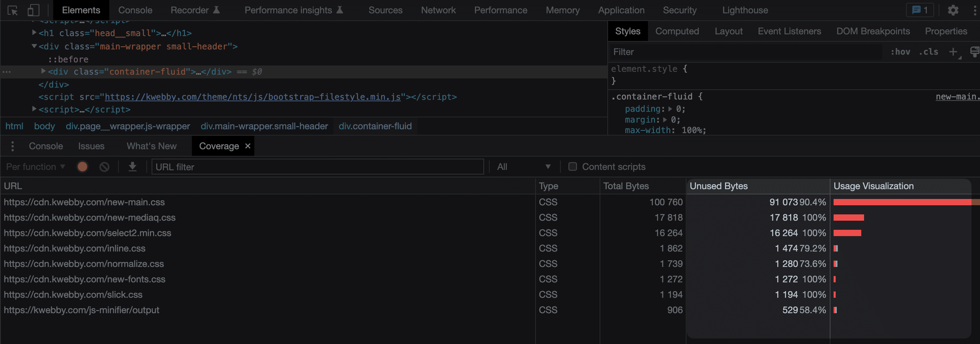The width and height of the screenshot is (980, 344).
Task: Select div.page__wrapper.js-wrapper breadcrumb
Action: pos(128,126)
